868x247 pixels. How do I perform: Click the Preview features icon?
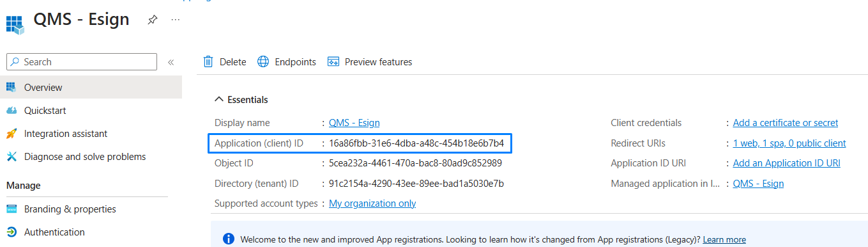click(x=333, y=62)
